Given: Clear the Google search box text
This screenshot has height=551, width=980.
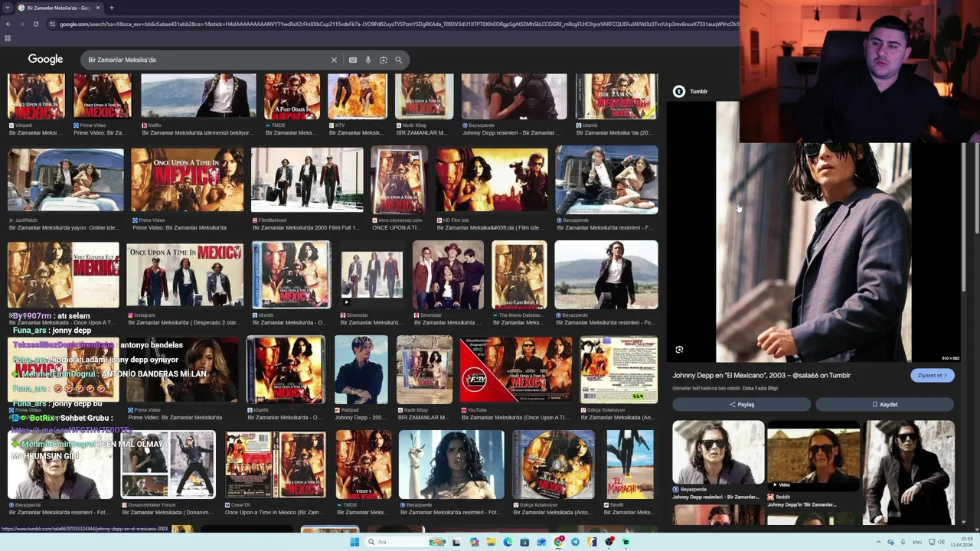Looking at the screenshot, I should pos(334,60).
